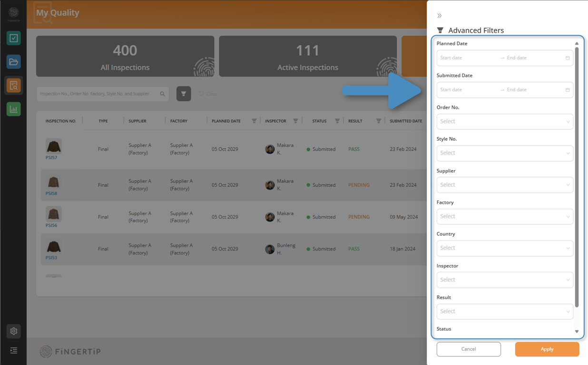Viewport: 588px width, 365px height.
Task: Open the Factory filter dropdown
Action: (505, 216)
